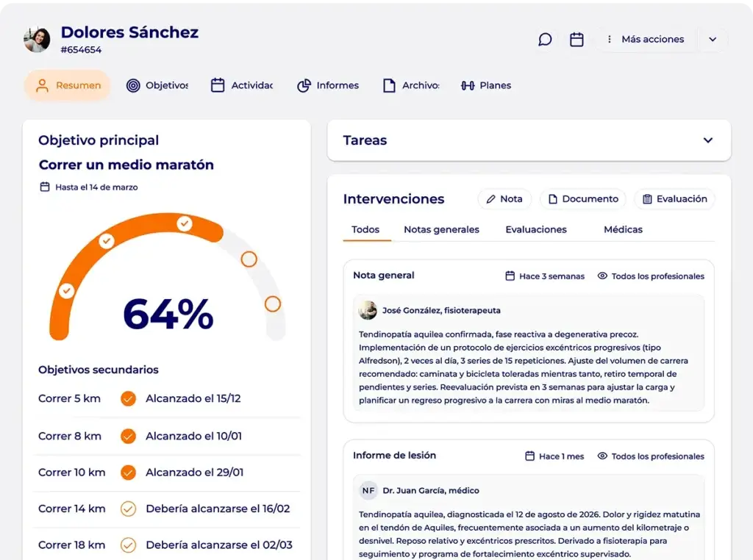Viewport: 753px width, 560px height.
Task: Click the Objetivos target icon
Action: 133,85
